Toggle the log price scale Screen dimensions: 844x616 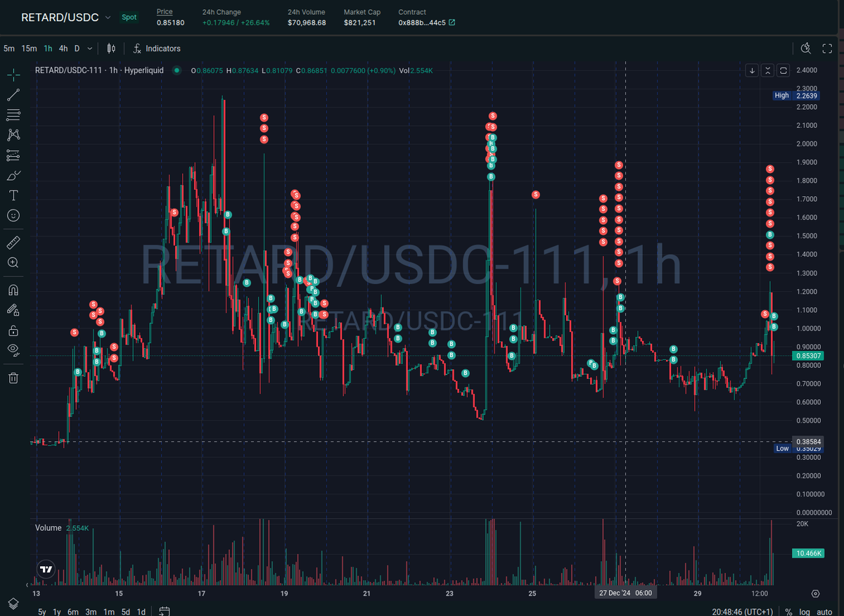[x=804, y=612]
